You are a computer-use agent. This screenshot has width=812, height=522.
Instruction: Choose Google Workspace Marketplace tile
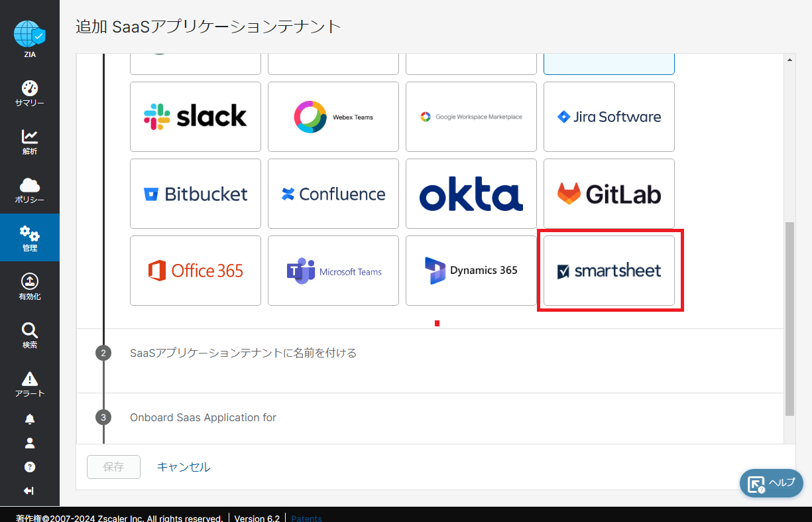[471, 117]
